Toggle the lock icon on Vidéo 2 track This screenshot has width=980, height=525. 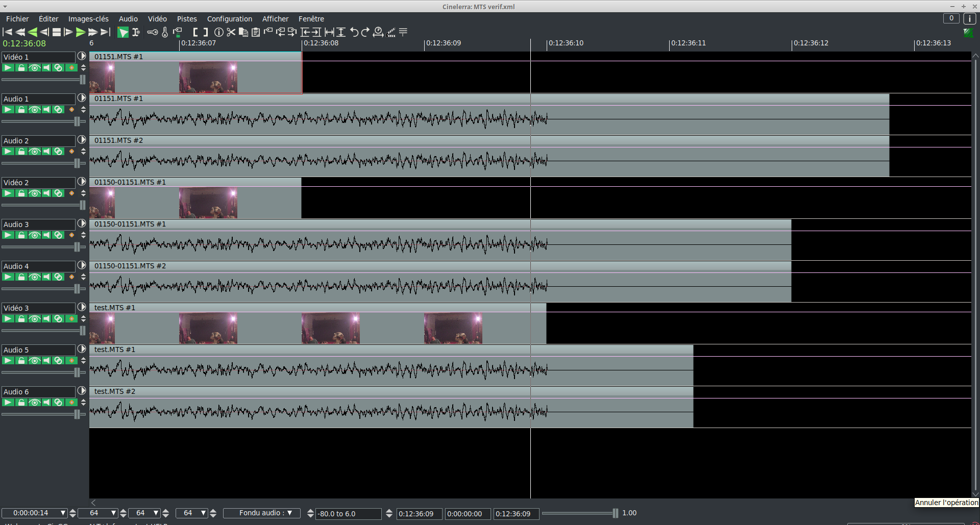point(21,193)
